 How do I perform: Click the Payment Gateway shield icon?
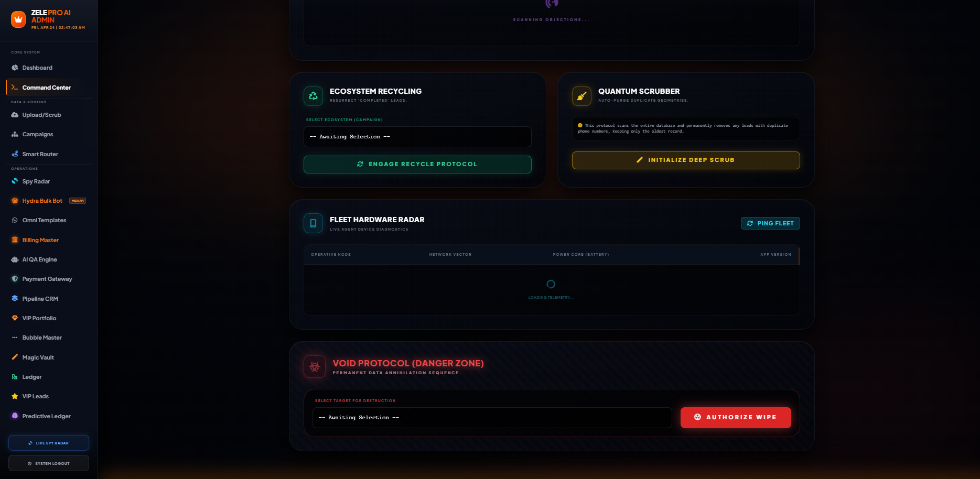(15, 279)
